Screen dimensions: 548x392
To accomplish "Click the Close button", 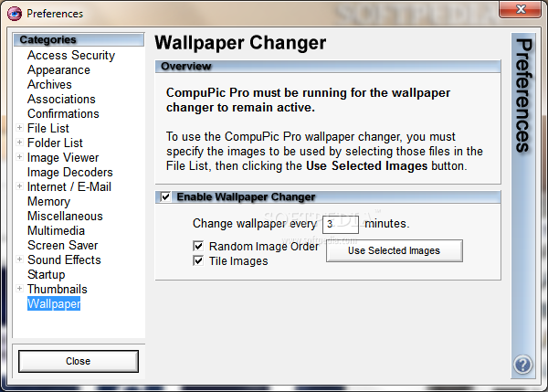I will 79,361.
